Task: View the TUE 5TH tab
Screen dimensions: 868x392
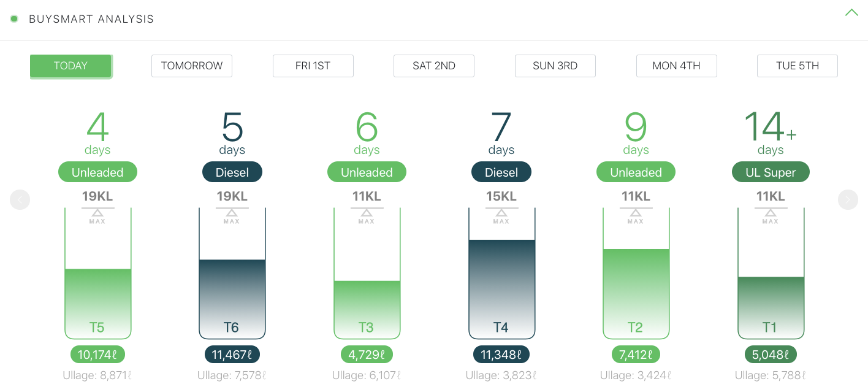Action: pos(797,66)
